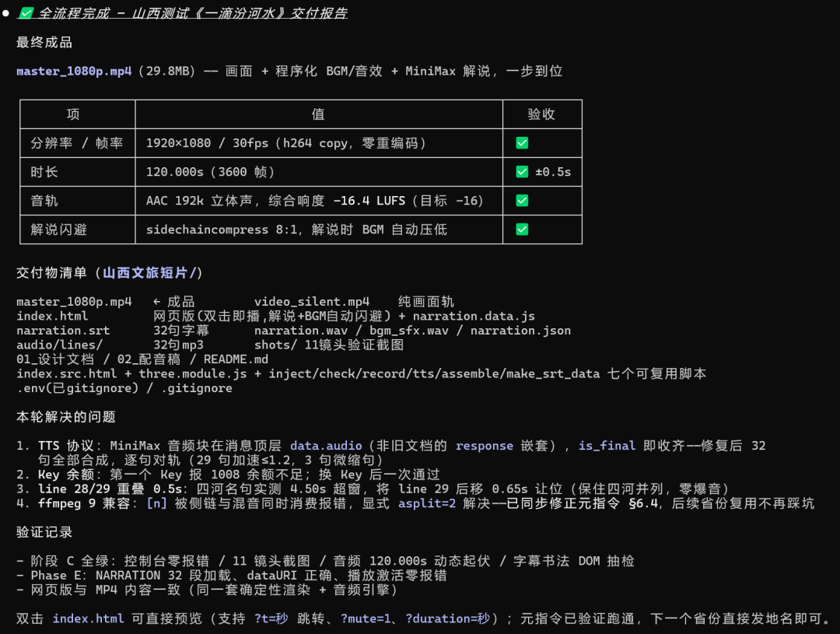Click video_silent.mp4 in the deliverables list

click(312, 302)
